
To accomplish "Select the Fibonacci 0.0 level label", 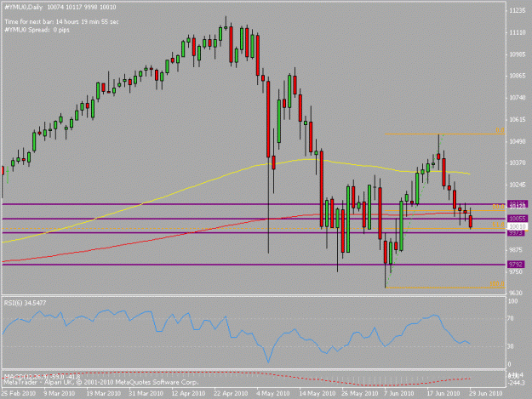I will 500,130.
